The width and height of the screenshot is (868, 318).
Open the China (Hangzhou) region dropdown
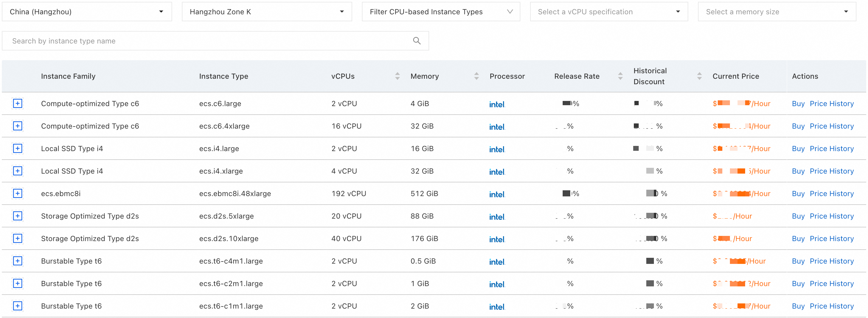click(87, 12)
